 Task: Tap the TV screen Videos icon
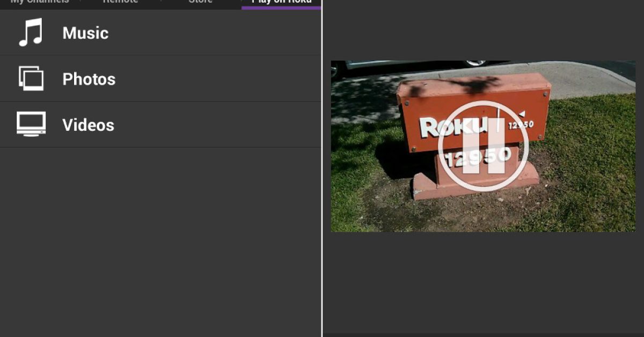point(31,124)
